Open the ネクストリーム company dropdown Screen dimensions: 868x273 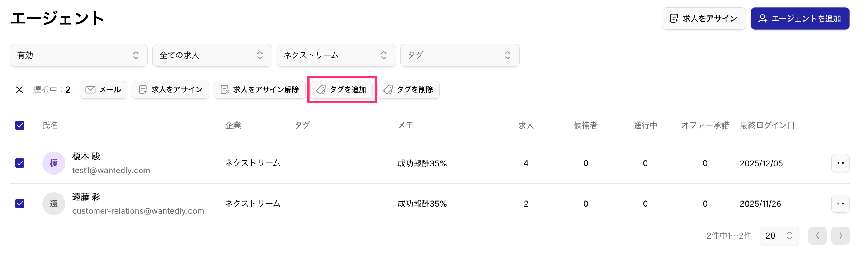tap(336, 55)
